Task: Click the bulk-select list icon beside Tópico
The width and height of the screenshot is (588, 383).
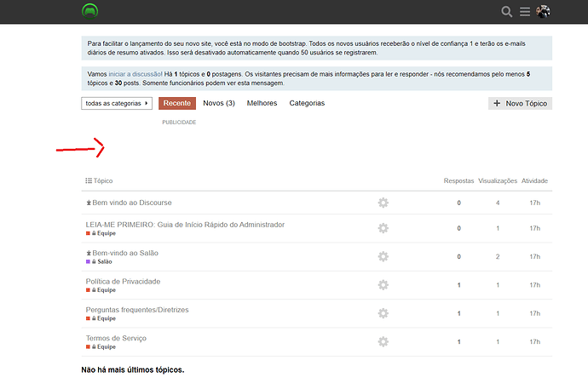Action: [x=89, y=180]
